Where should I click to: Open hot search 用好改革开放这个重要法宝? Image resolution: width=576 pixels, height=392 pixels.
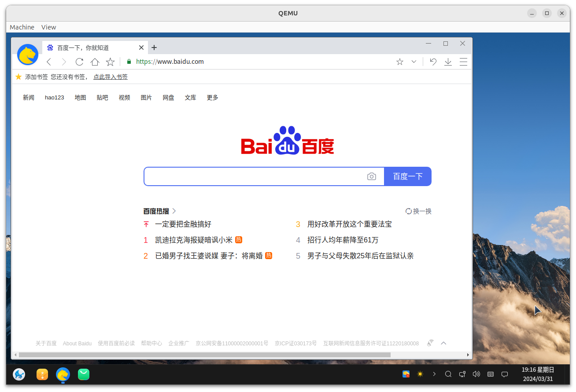point(350,224)
